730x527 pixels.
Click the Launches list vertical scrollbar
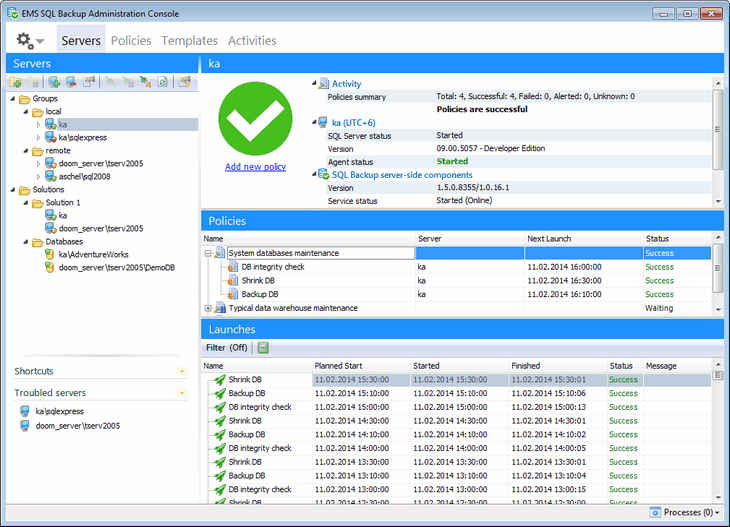[x=717, y=430]
